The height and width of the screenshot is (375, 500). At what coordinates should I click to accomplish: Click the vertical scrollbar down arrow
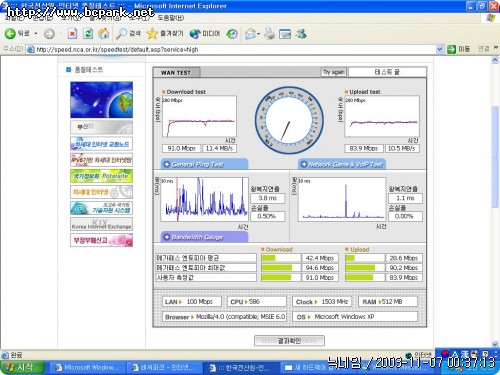click(495, 344)
